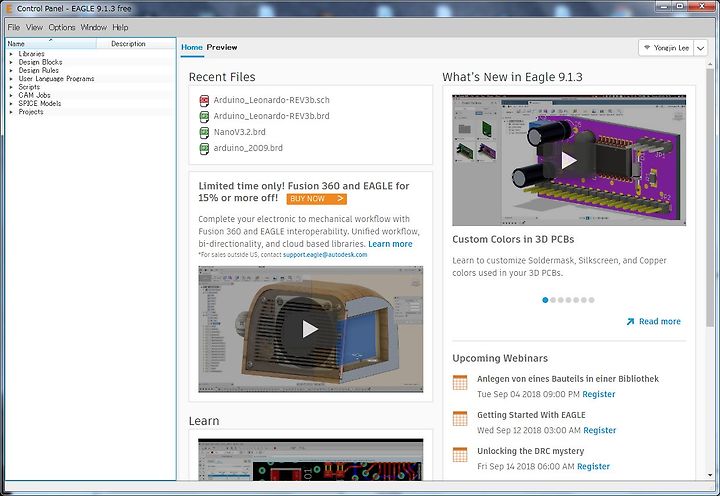
Task: Expand the Scripts tree node
Action: [x=11, y=87]
